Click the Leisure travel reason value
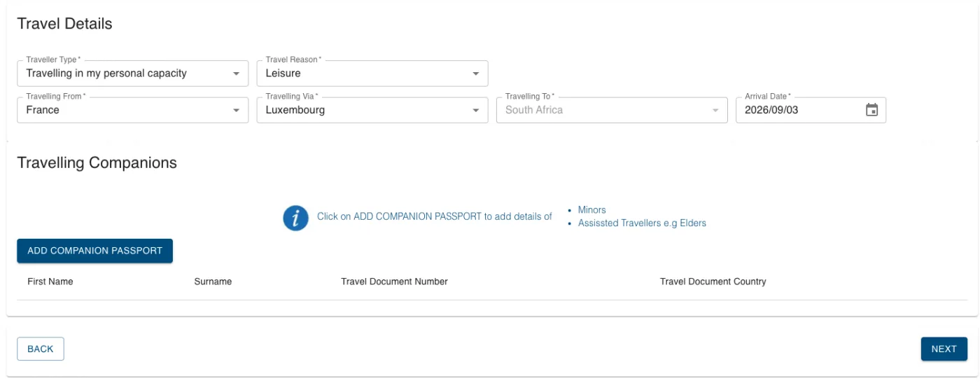 coord(283,73)
